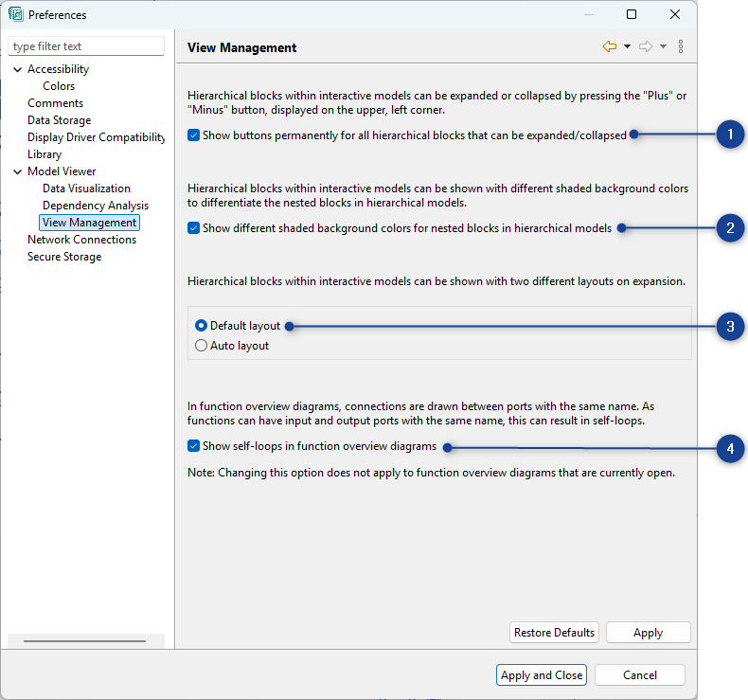Collapse the Model Viewer tree node

tap(18, 171)
